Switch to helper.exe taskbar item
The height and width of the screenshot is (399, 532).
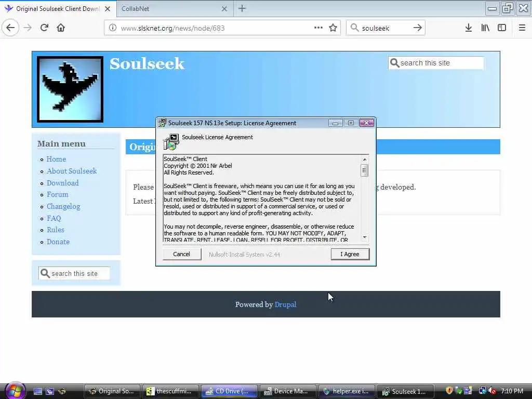point(347,391)
